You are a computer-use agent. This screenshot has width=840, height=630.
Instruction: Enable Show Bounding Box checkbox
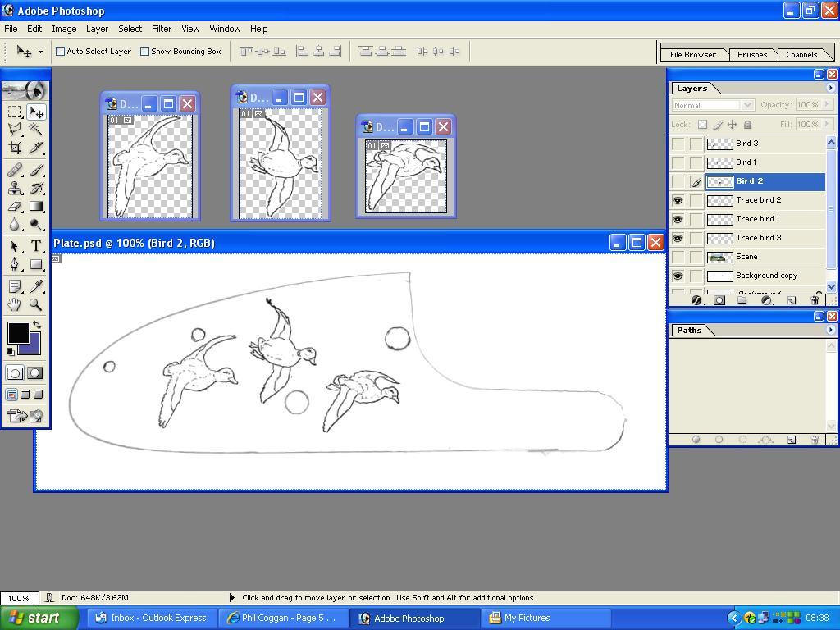click(x=144, y=52)
